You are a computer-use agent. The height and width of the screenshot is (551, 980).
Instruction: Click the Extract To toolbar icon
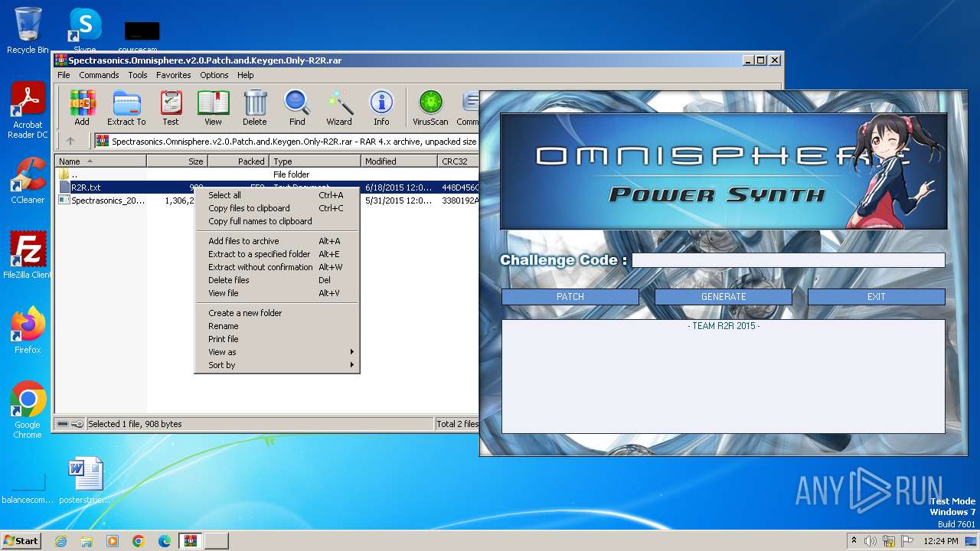coord(126,107)
